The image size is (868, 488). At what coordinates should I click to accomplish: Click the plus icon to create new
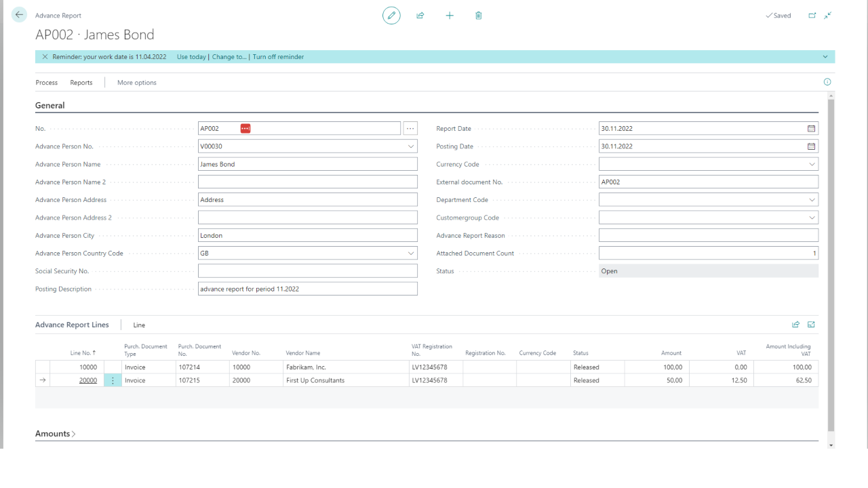click(450, 16)
